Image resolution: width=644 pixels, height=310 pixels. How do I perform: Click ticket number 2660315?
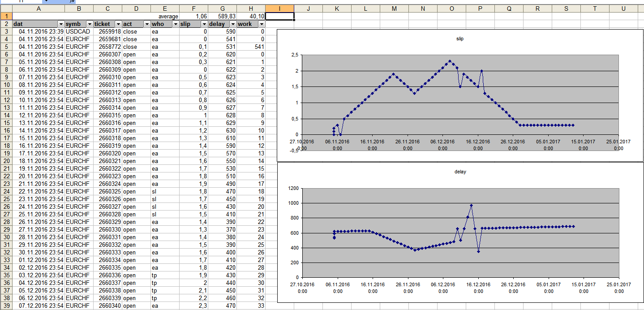[x=107, y=115]
